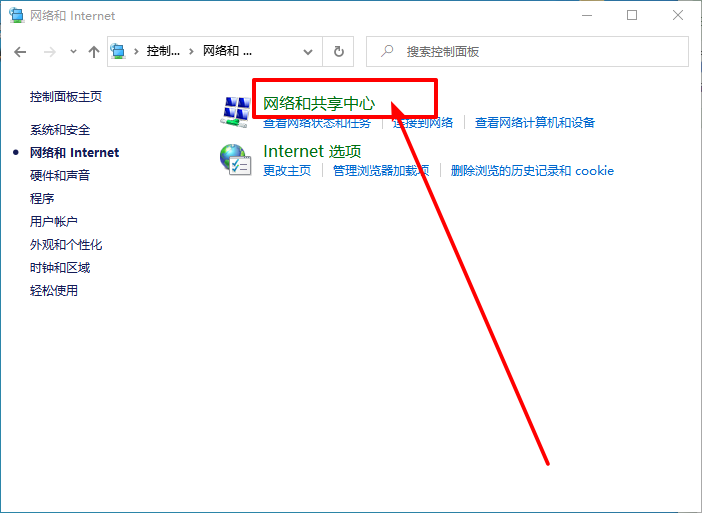Open the address bar history dropdown
The width and height of the screenshot is (702, 513).
307,51
